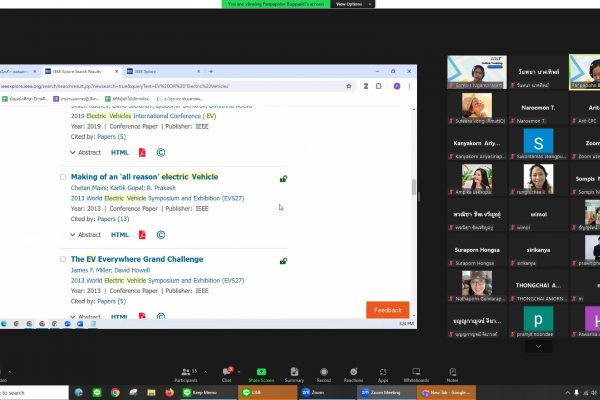The width and height of the screenshot is (600, 400).
Task: Launch Firefox from Windows taskbar
Action: 170,392
